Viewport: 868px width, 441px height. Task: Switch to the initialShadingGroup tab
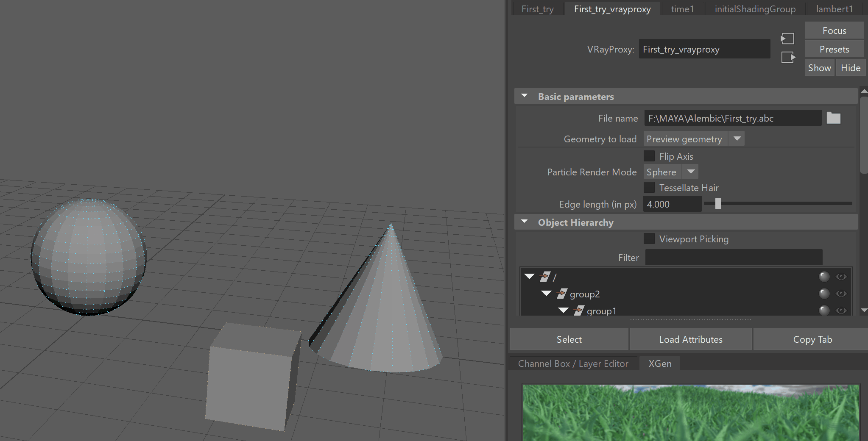pyautogui.click(x=755, y=9)
